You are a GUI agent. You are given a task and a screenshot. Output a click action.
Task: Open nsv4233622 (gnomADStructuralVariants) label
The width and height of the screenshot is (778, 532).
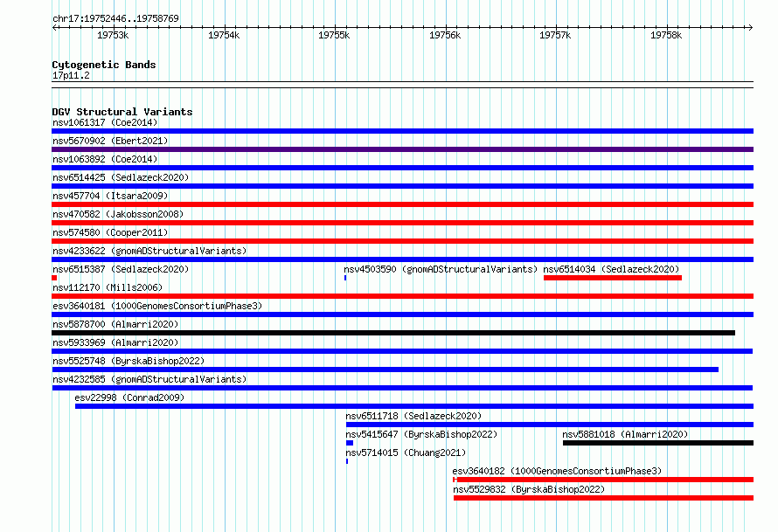point(149,251)
